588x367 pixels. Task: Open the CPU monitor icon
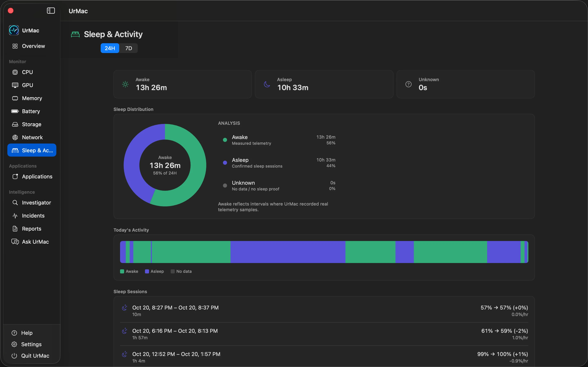tap(15, 72)
